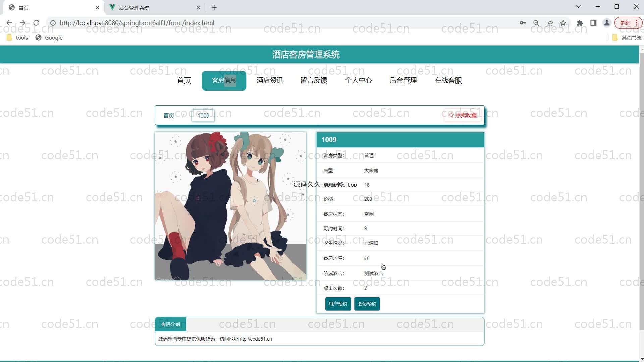
Task: Go forward with the browser forward arrow
Action: (x=22, y=23)
